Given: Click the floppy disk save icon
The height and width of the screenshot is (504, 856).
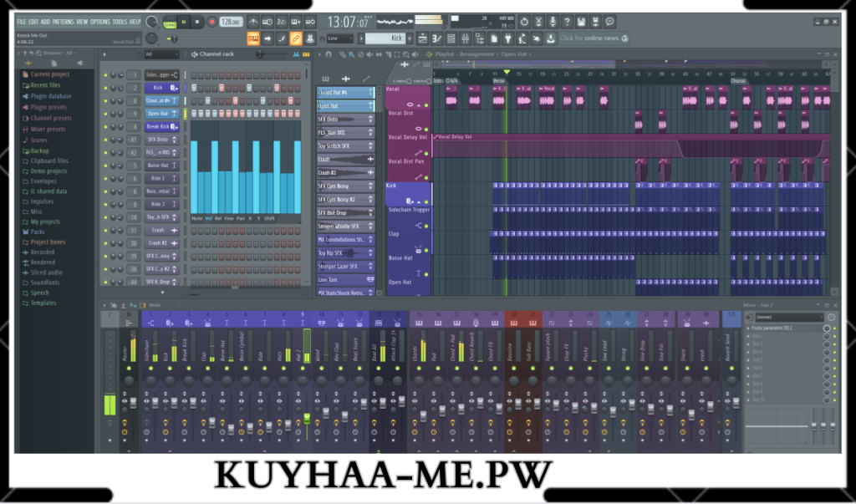Looking at the screenshot, I should 582,22.
